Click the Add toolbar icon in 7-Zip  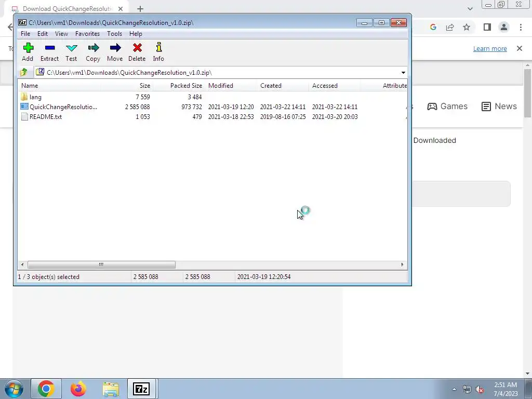(x=28, y=52)
